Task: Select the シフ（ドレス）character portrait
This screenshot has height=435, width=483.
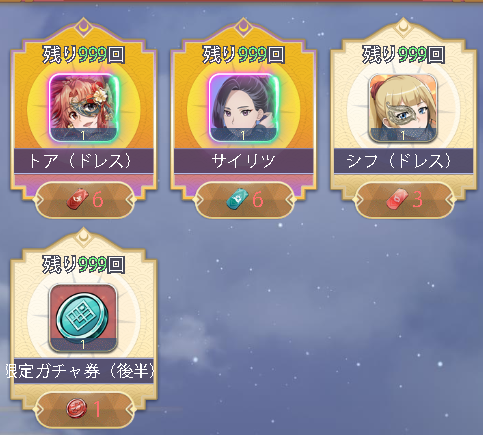Action: point(403,108)
